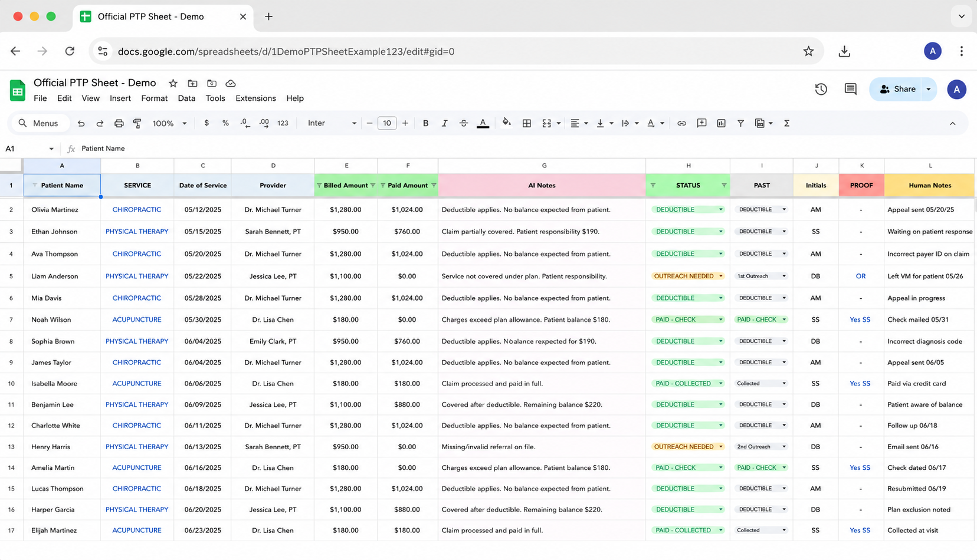Decrease decimal places icon
This screenshot has height=560, width=977.
(244, 123)
